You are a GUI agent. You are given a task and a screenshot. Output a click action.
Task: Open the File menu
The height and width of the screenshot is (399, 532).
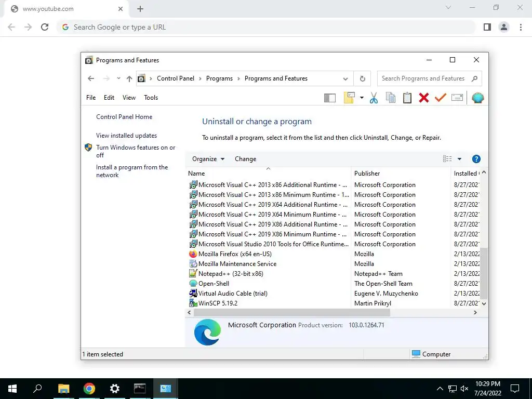91,98
